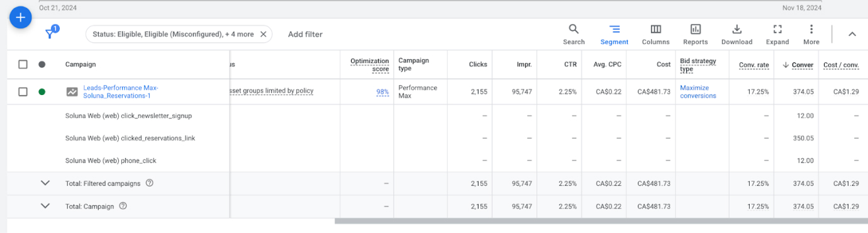868x233 pixels.
Task: Remove the Status filter chip
Action: 264,34
